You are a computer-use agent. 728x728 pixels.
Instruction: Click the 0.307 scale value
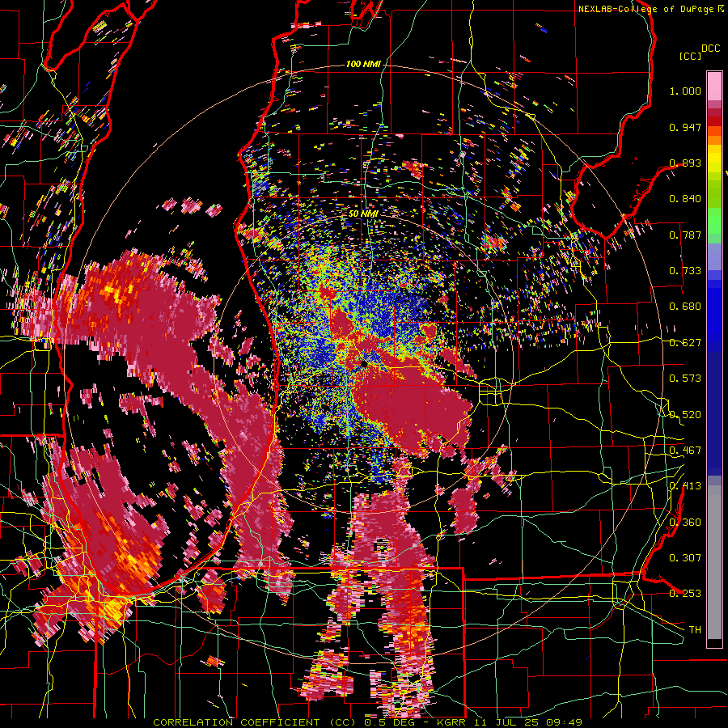[x=685, y=558]
